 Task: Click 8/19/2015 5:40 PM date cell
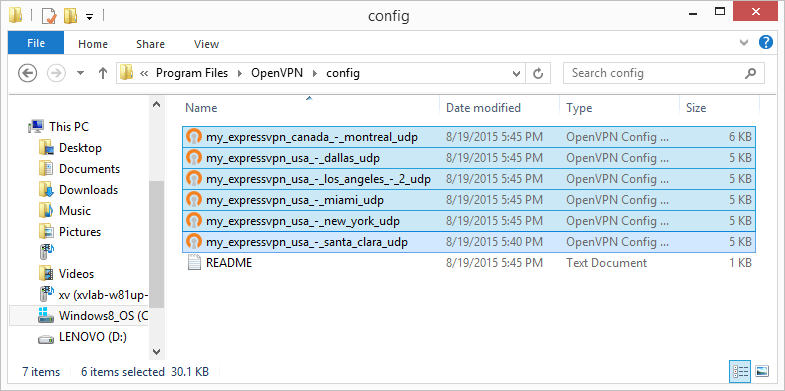494,242
